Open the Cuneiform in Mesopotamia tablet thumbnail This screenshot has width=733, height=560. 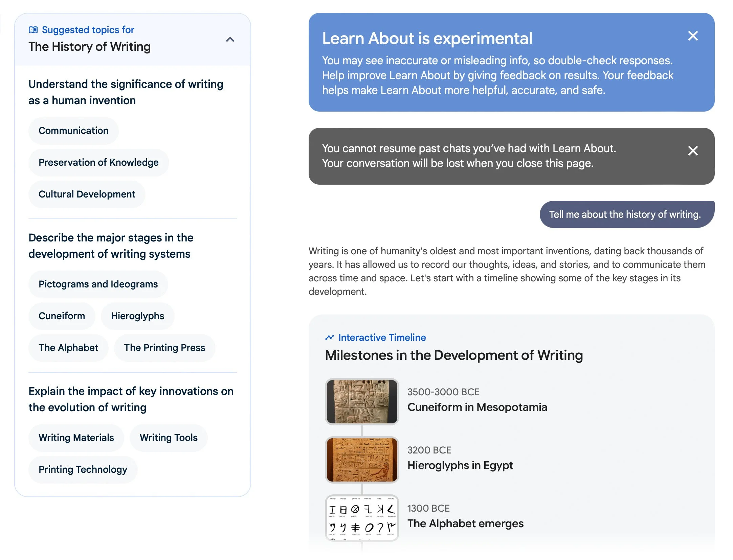pos(362,401)
